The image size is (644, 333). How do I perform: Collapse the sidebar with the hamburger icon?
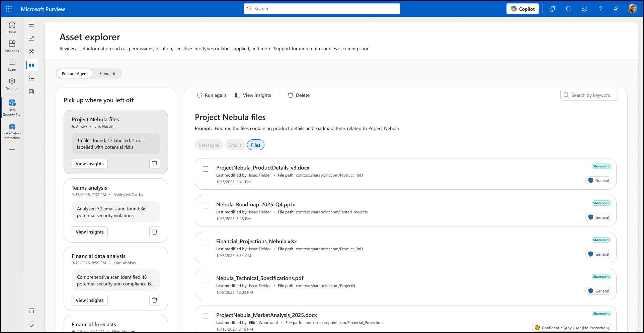click(x=31, y=24)
